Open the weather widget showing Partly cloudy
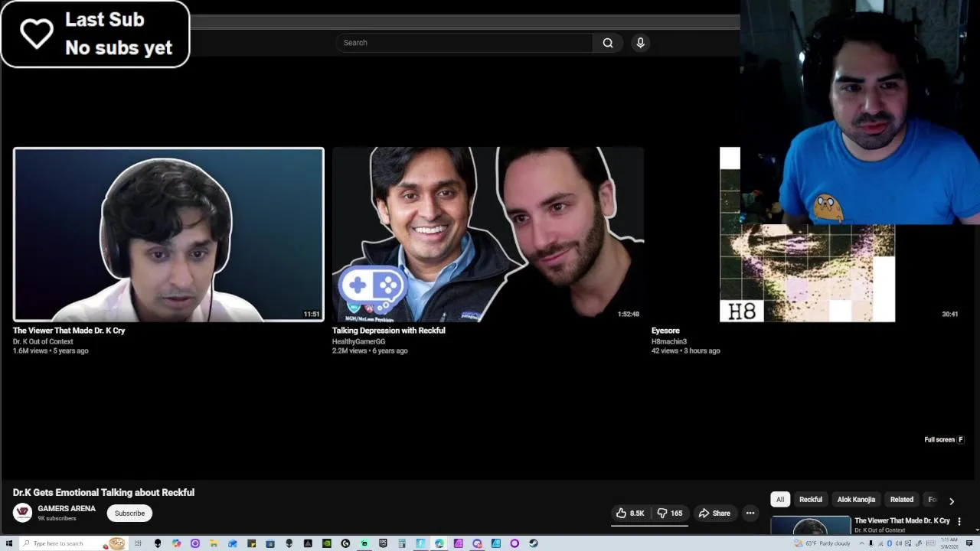This screenshot has height=551, width=980. tap(822, 543)
